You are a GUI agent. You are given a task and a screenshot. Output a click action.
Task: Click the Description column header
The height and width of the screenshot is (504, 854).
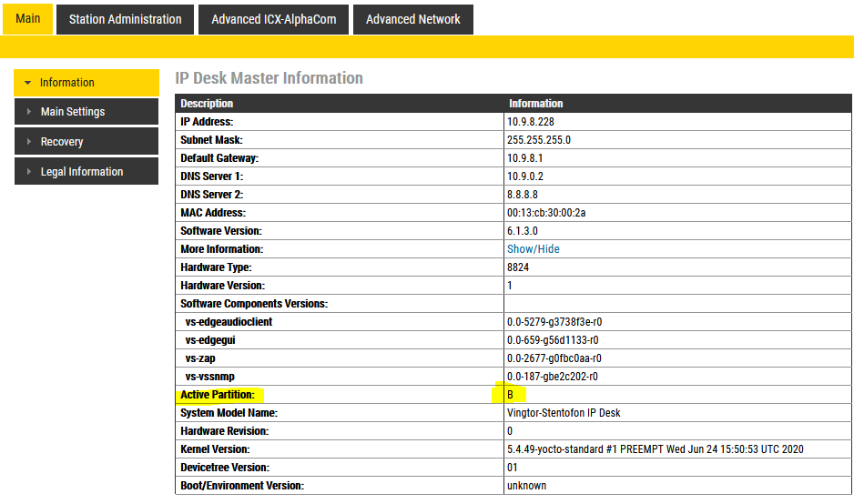tap(207, 104)
